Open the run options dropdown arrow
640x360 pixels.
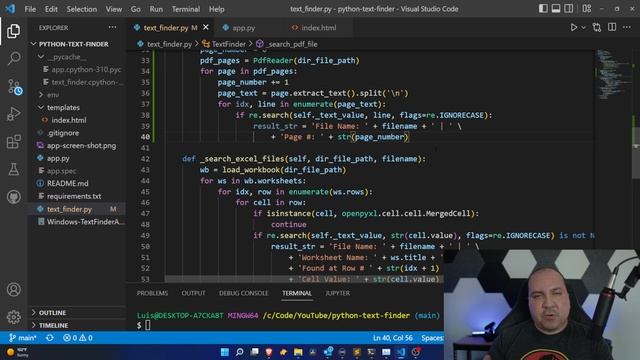point(584,27)
